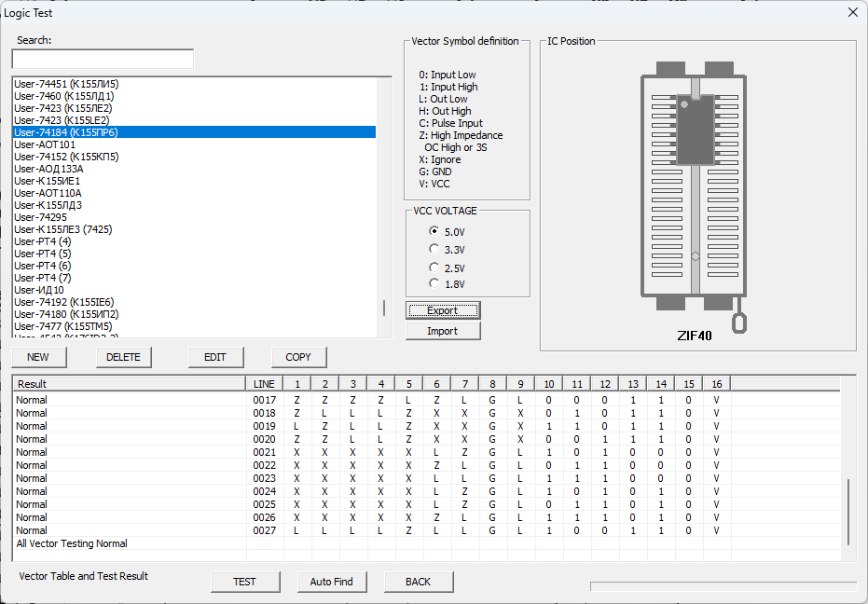Click into the Search input field

click(103, 59)
